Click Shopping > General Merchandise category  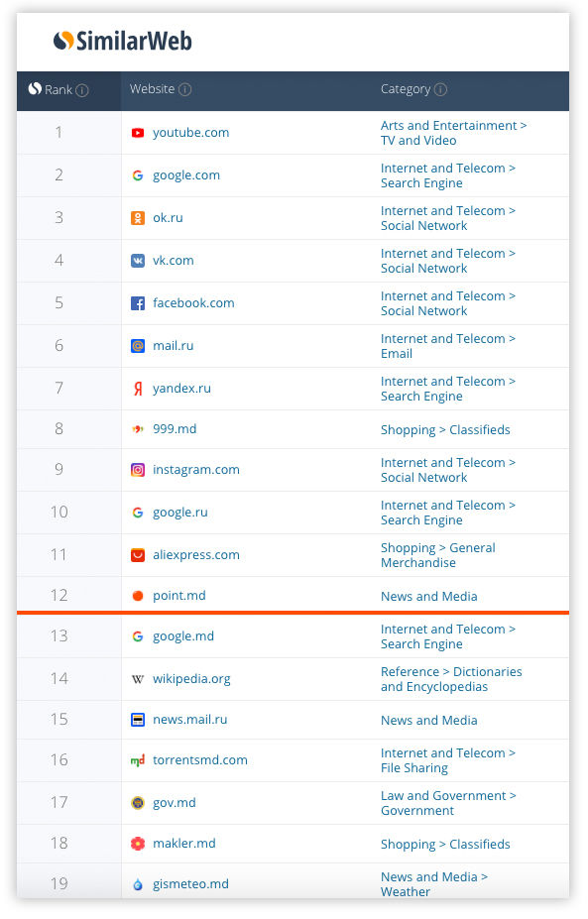coord(438,555)
